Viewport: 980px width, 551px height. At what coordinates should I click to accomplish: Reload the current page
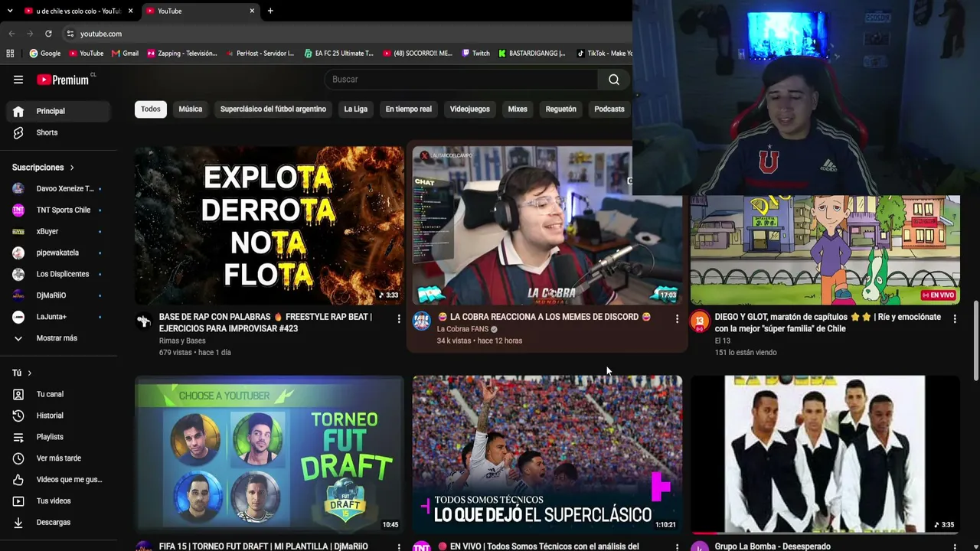pyautogui.click(x=48, y=34)
